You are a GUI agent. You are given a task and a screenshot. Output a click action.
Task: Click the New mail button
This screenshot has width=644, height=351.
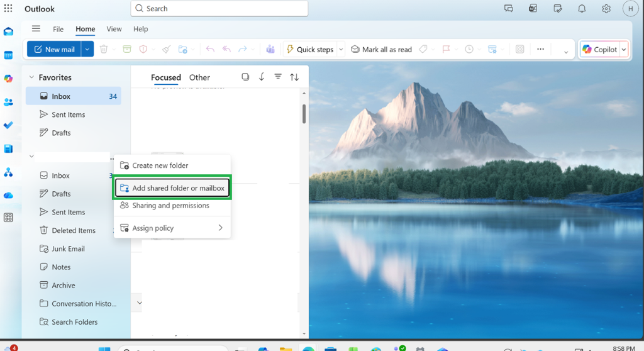point(54,49)
